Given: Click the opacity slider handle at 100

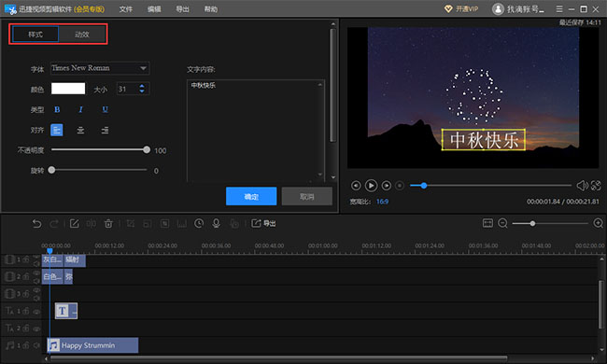Looking at the screenshot, I should click(x=147, y=149).
